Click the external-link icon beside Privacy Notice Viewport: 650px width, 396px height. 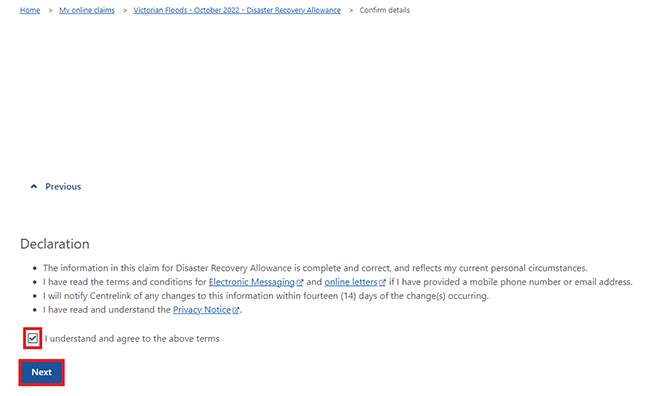236,310
